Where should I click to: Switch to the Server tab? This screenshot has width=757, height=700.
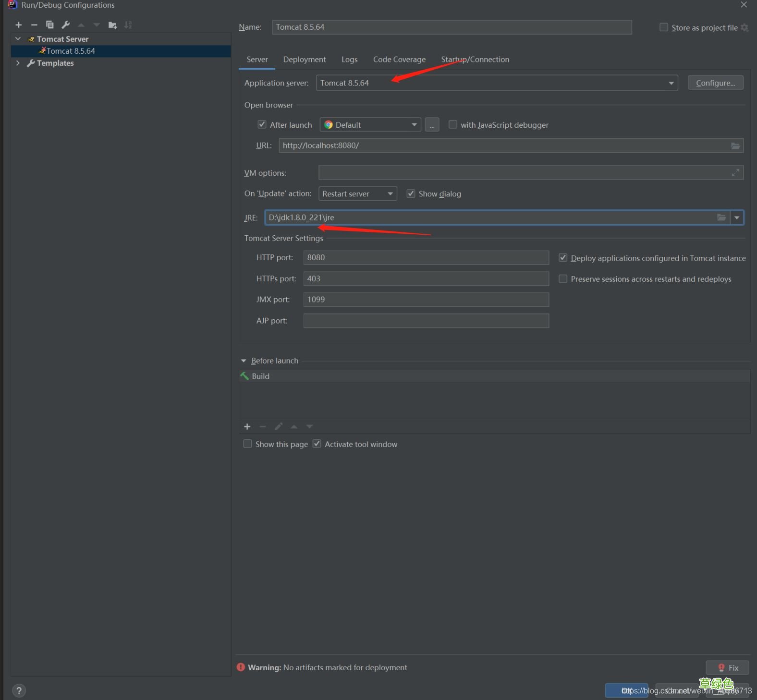(257, 60)
